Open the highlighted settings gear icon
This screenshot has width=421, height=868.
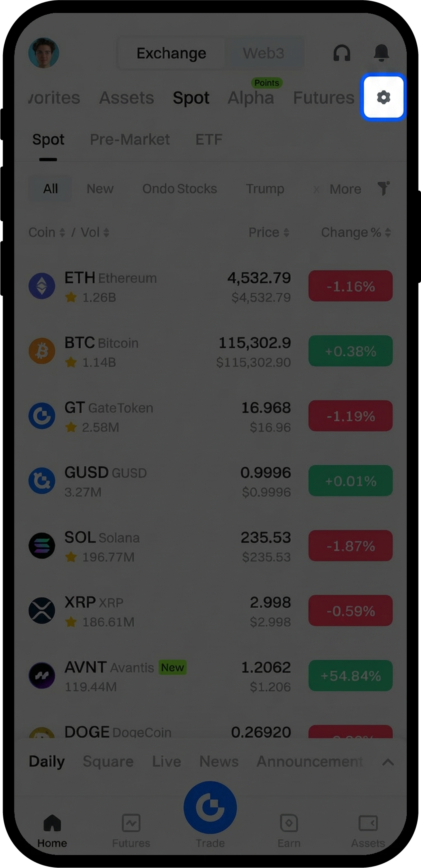coord(383,97)
